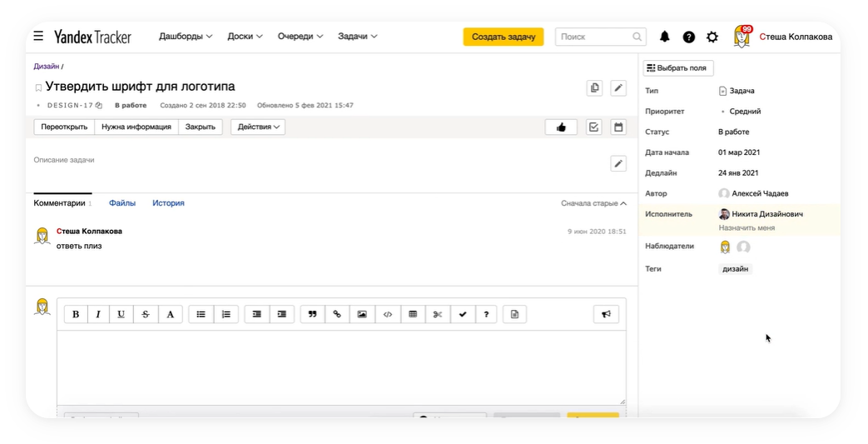This screenshot has width=868, height=444.
Task: Click the help question mark icon
Action: tap(688, 37)
